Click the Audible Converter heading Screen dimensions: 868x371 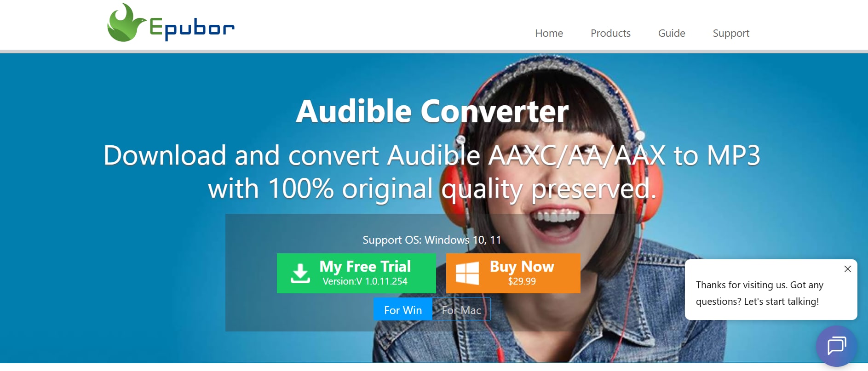click(432, 111)
